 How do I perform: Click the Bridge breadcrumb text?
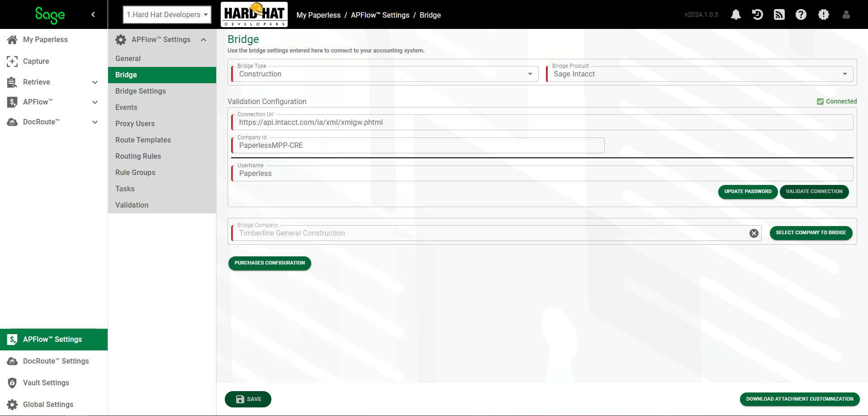click(x=430, y=15)
